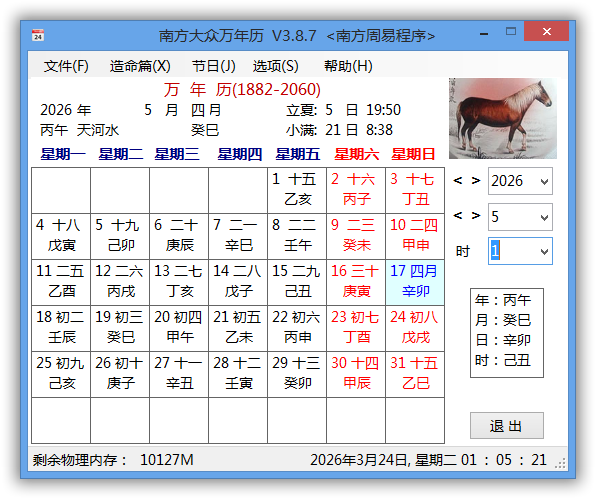The width and height of the screenshot is (596, 499).
Task: Select May 3 十七 丁丑
Action: click(415, 190)
